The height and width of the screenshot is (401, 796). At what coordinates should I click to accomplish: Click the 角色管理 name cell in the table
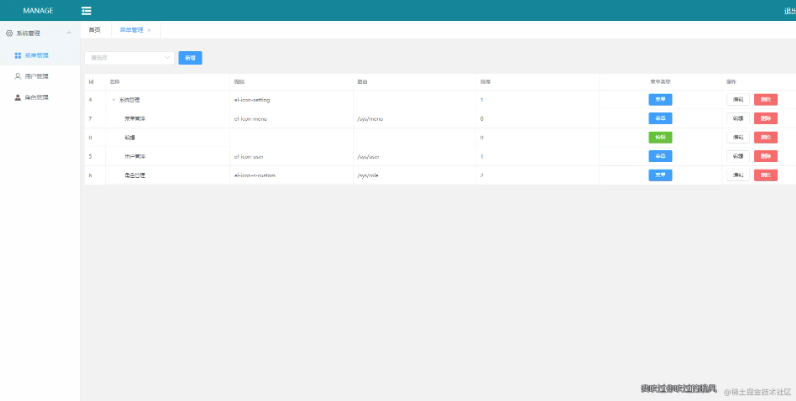(135, 176)
